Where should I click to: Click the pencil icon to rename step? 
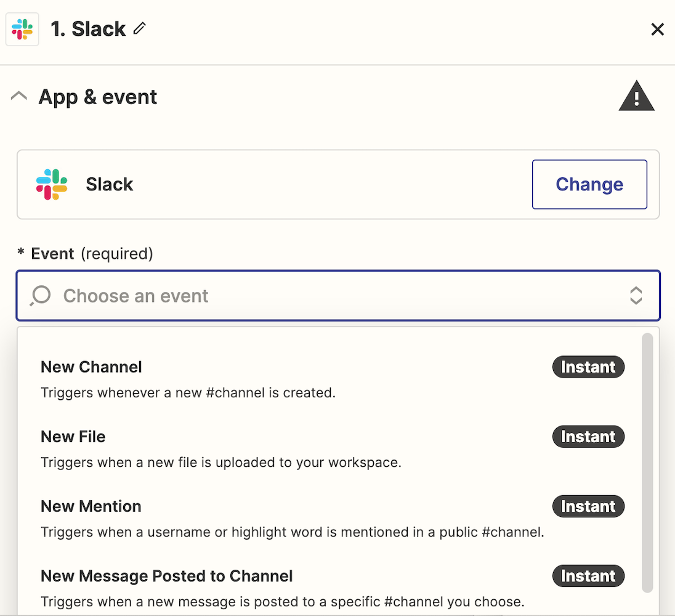pos(139,28)
